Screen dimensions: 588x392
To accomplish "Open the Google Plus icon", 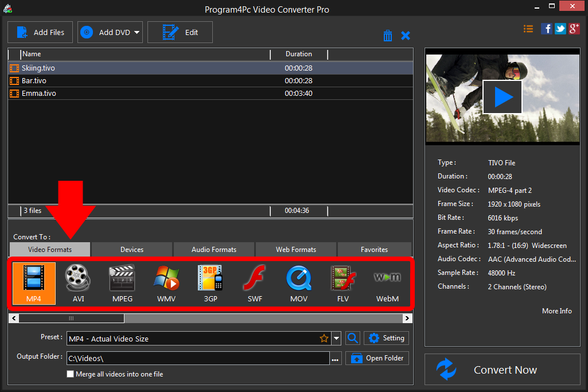I will 574,29.
